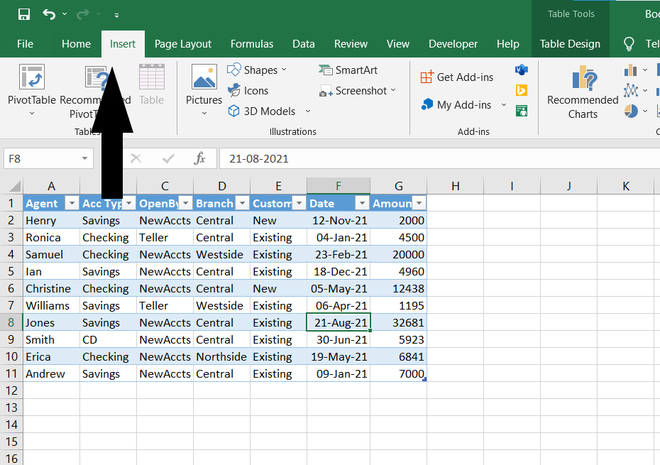Open the Branch column filter dropdown
Screen dimensions: 660x465
(241, 203)
